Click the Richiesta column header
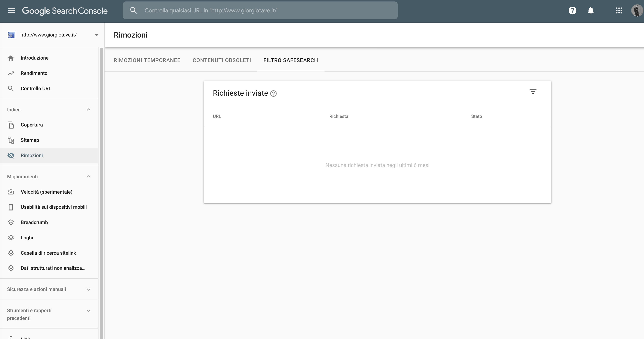 pyautogui.click(x=339, y=116)
